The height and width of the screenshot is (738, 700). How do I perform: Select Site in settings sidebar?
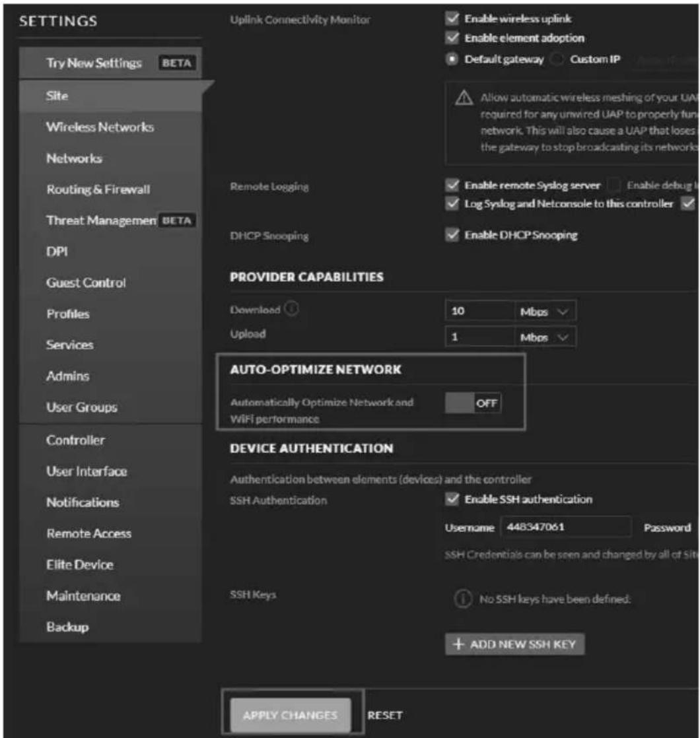(x=111, y=96)
